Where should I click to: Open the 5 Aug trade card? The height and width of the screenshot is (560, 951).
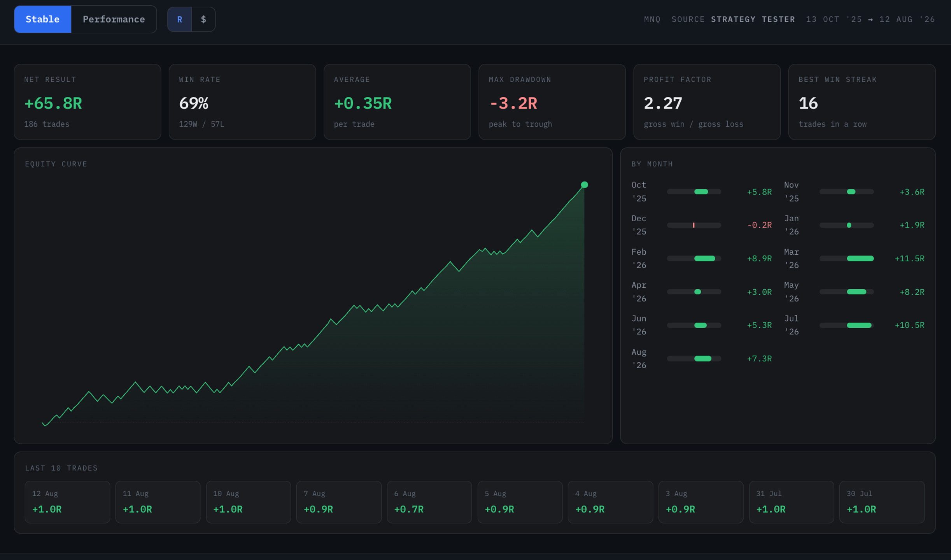[520, 502]
